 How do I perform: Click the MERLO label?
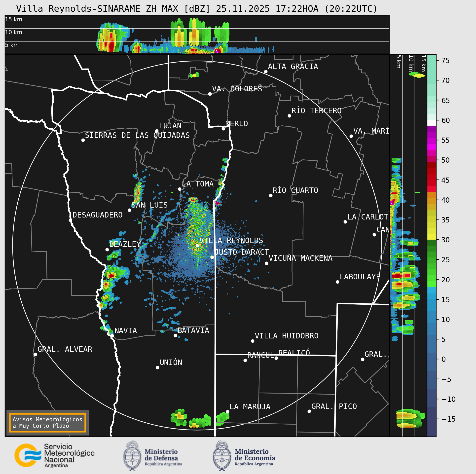(237, 124)
